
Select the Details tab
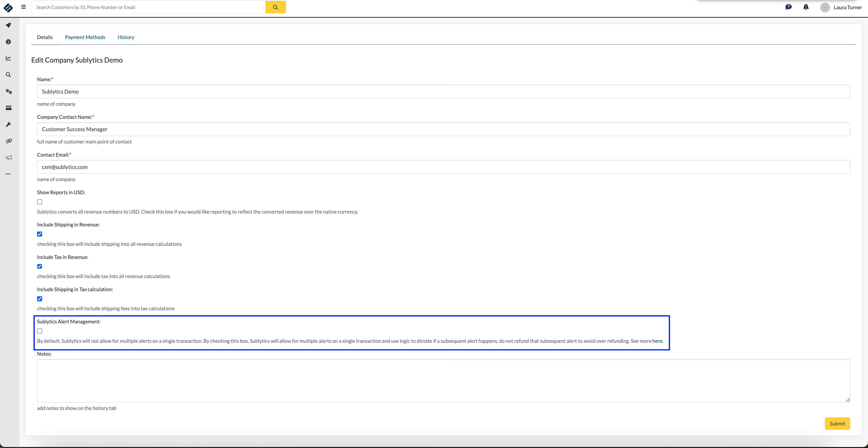(45, 37)
